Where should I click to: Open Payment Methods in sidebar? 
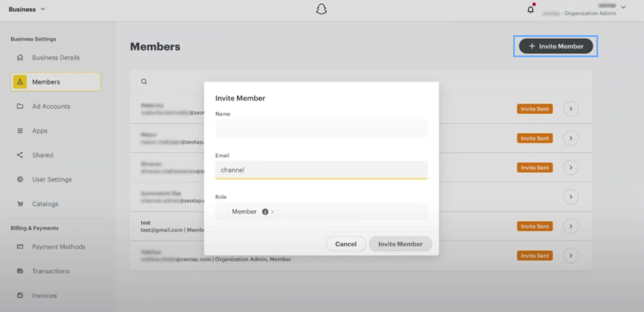[x=59, y=247]
